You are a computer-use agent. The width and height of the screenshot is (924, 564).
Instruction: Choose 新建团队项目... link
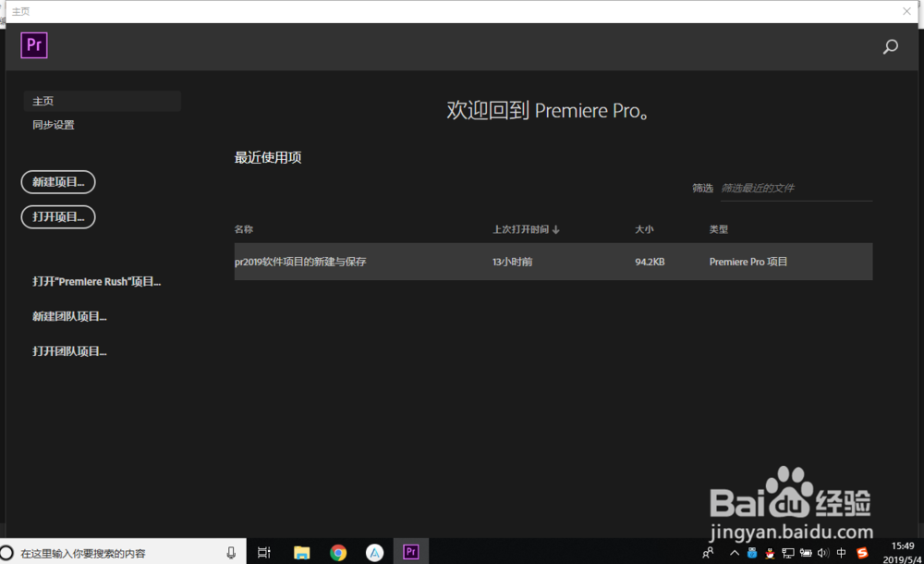pyautogui.click(x=69, y=317)
